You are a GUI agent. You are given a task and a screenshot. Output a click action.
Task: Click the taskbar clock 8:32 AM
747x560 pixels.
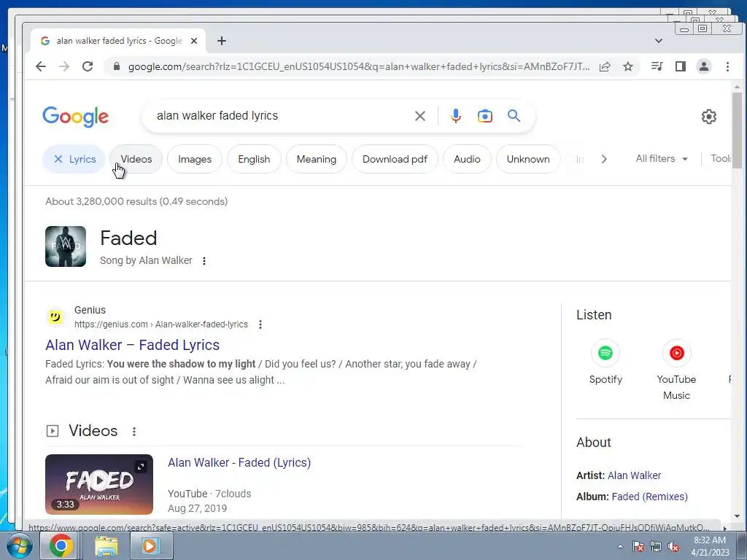710,540
